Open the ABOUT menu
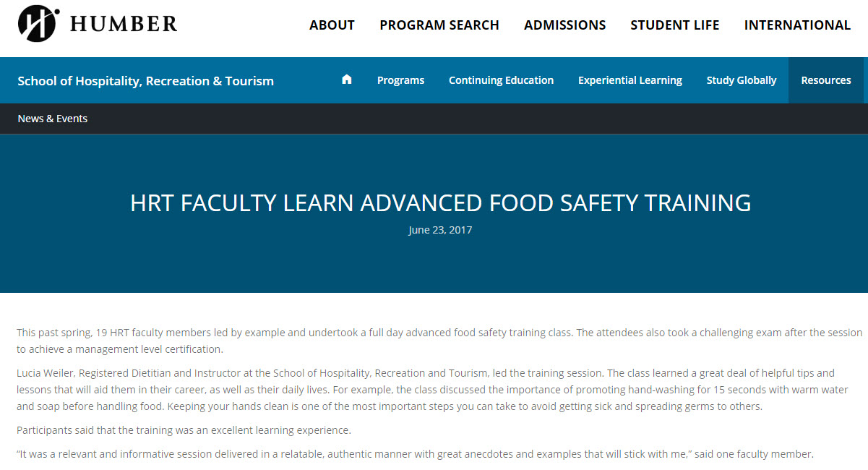The image size is (868, 470). tap(332, 25)
